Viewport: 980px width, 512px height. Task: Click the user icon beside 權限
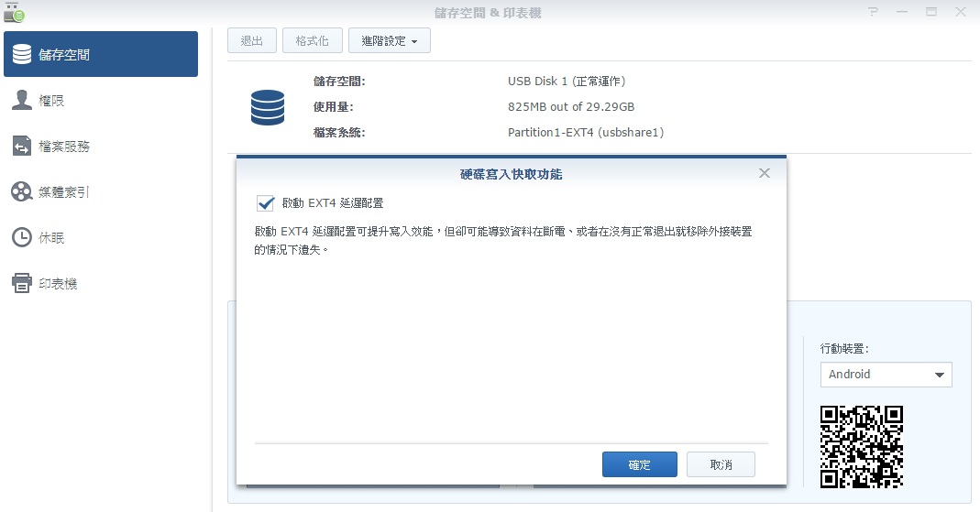click(22, 100)
